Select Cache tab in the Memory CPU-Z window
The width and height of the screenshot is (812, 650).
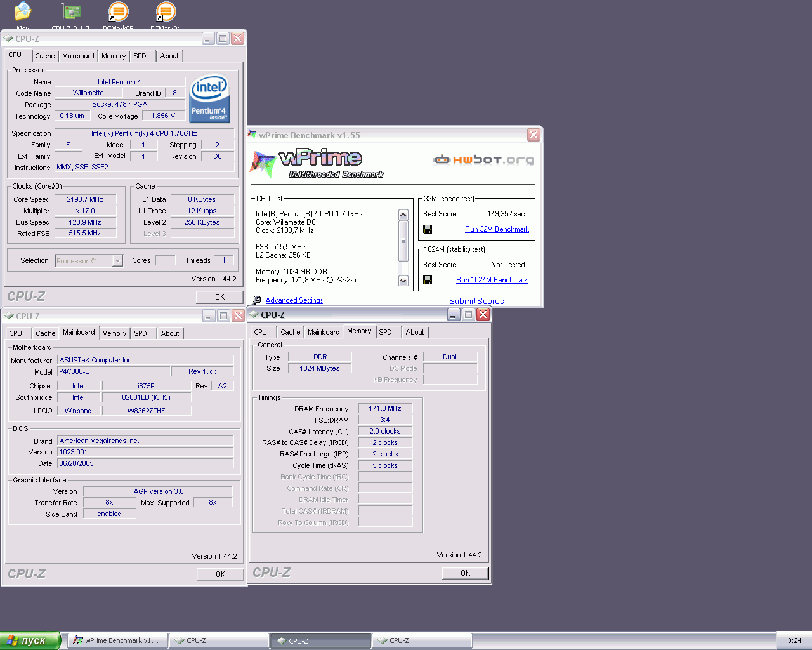(291, 332)
